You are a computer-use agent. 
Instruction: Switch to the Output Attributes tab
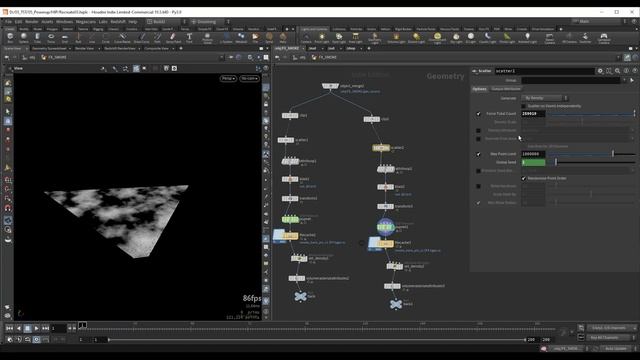(x=506, y=89)
